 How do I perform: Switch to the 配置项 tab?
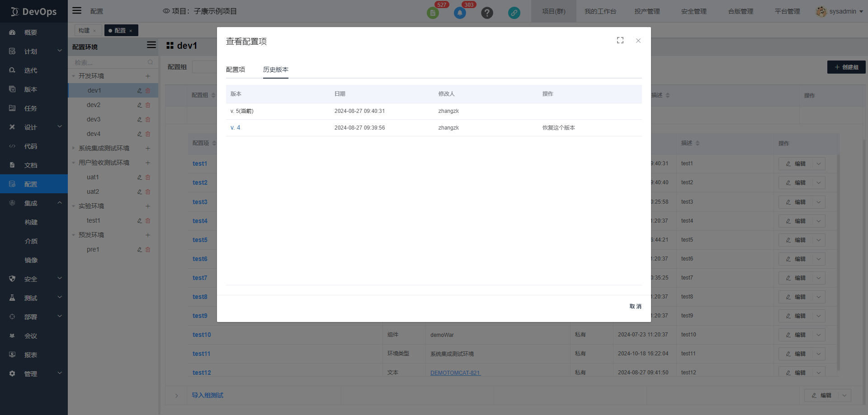(x=236, y=70)
